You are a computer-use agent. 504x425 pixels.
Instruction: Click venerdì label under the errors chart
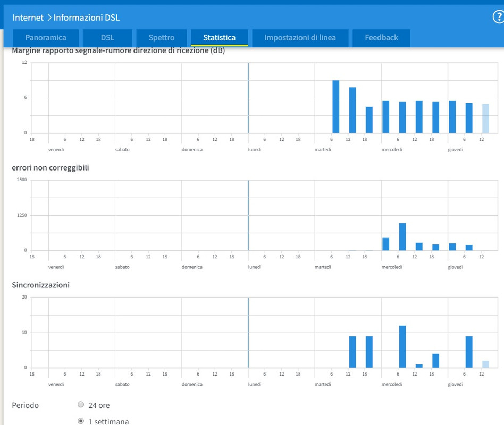coord(56,267)
